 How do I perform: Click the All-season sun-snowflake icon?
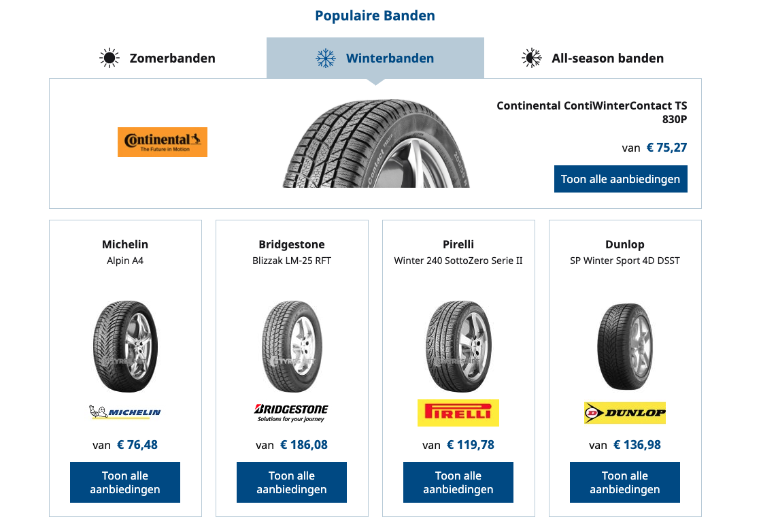click(531, 59)
